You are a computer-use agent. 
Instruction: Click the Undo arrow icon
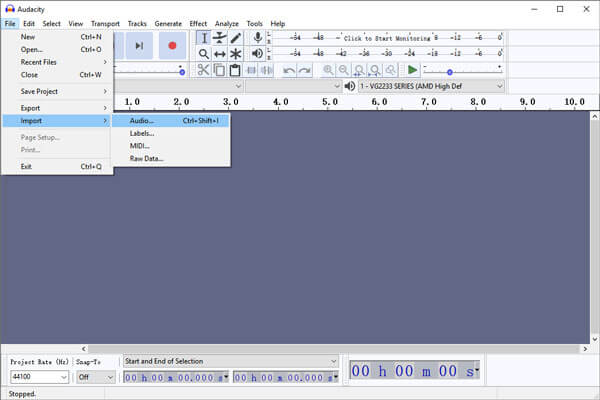pos(289,70)
